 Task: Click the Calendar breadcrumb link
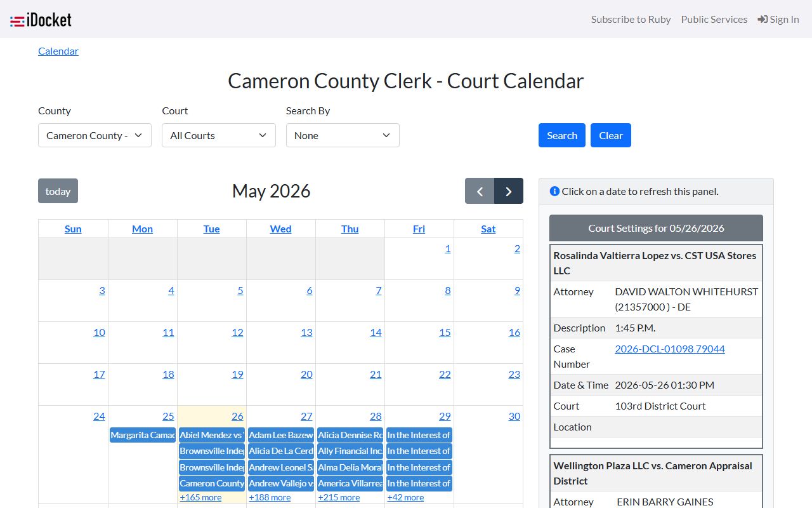point(58,51)
